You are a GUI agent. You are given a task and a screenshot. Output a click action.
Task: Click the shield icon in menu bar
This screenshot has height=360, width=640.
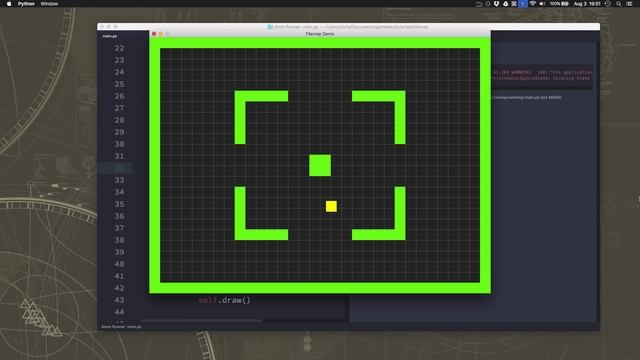(496, 4)
